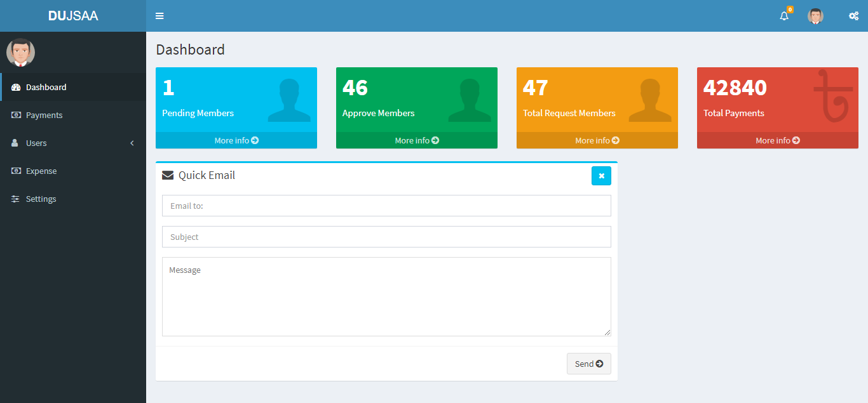868x403 pixels.
Task: Open the Payments menu item
Action: (44, 116)
